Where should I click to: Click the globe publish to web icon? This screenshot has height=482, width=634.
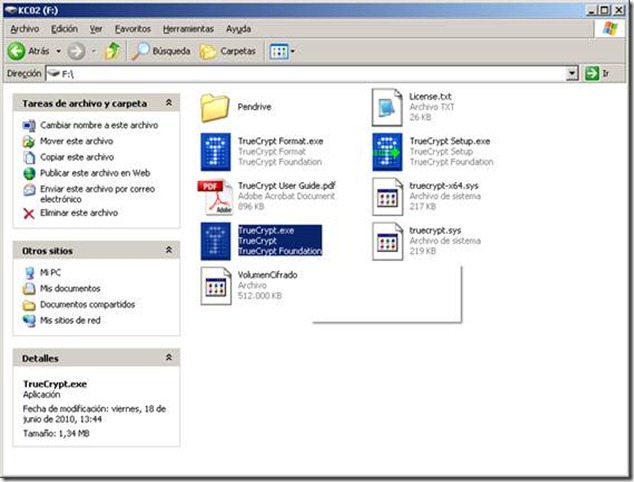point(29,173)
